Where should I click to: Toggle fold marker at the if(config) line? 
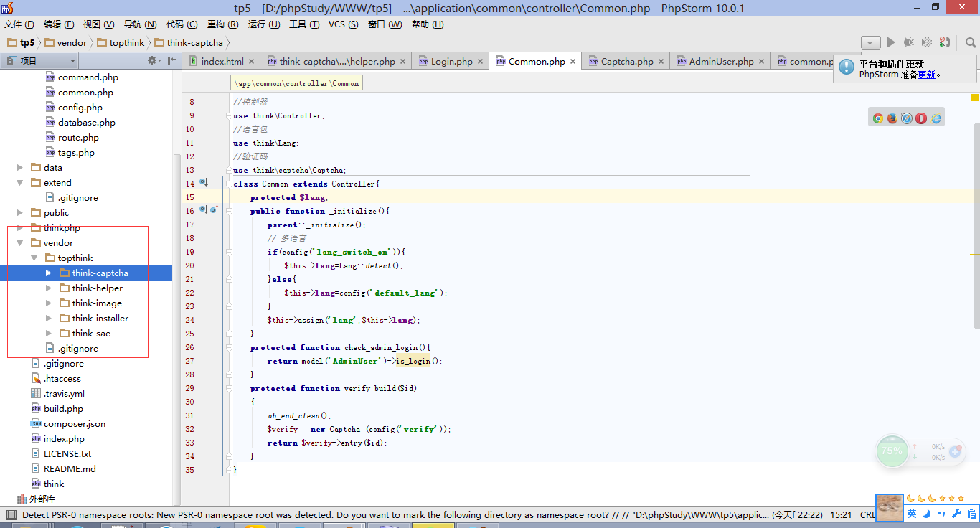pos(229,252)
